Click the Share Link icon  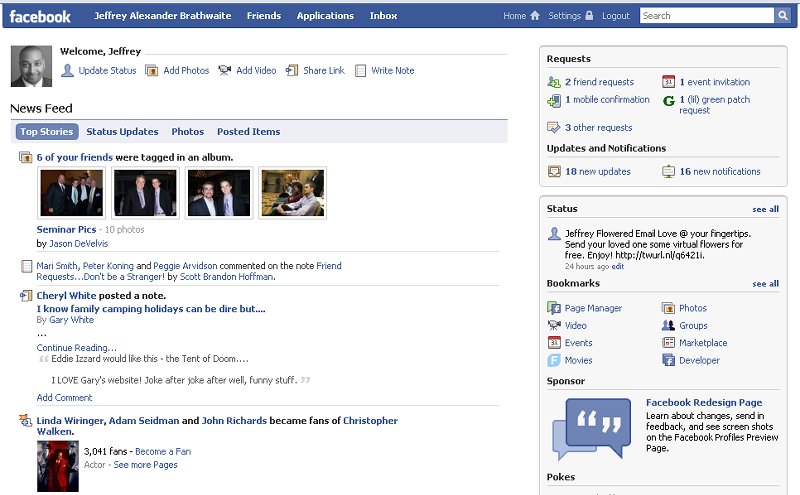(292, 71)
